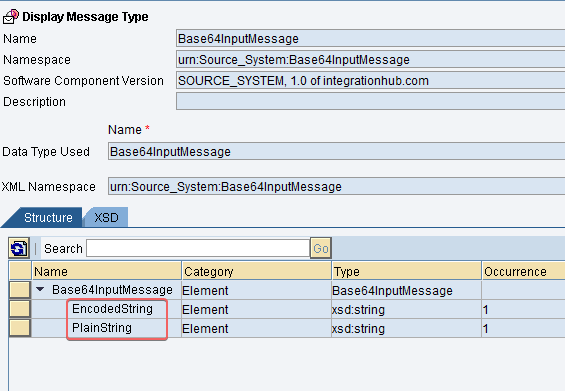The width and height of the screenshot is (565, 391).
Task: Click the top-left table header corner cell
Action: pos(20,271)
